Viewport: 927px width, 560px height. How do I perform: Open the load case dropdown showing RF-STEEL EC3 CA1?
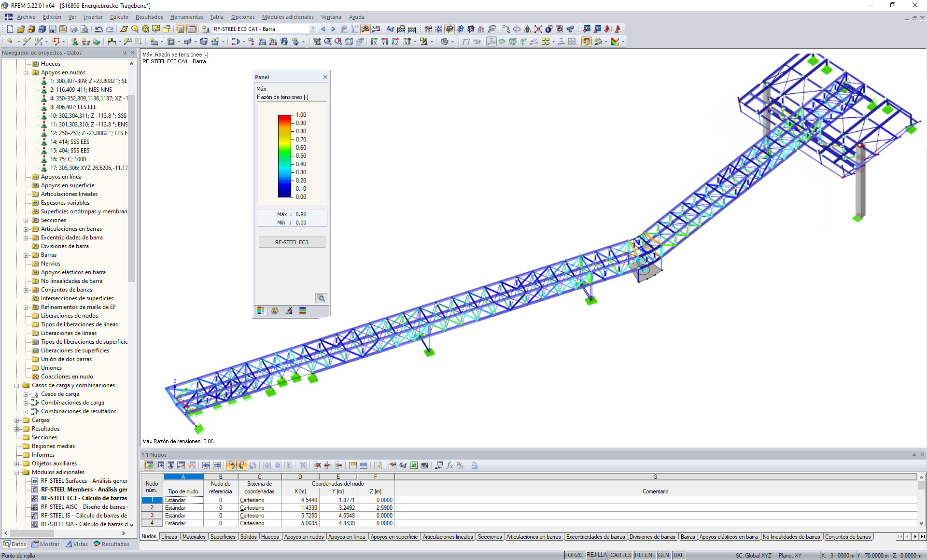(312, 28)
